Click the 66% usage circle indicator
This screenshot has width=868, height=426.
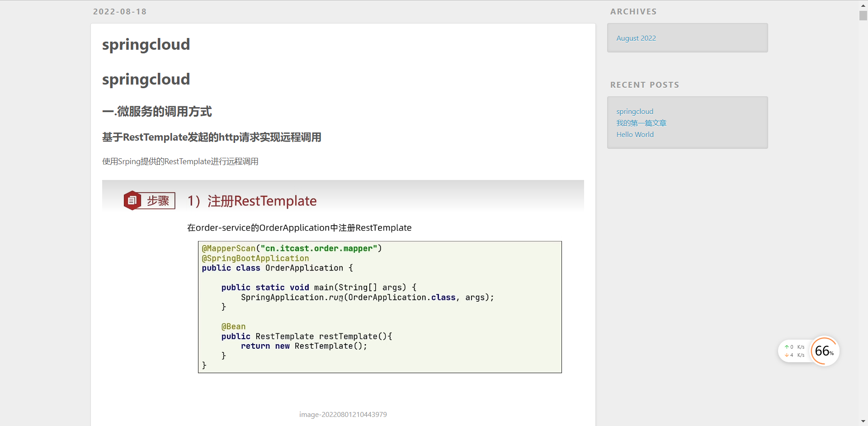click(824, 351)
